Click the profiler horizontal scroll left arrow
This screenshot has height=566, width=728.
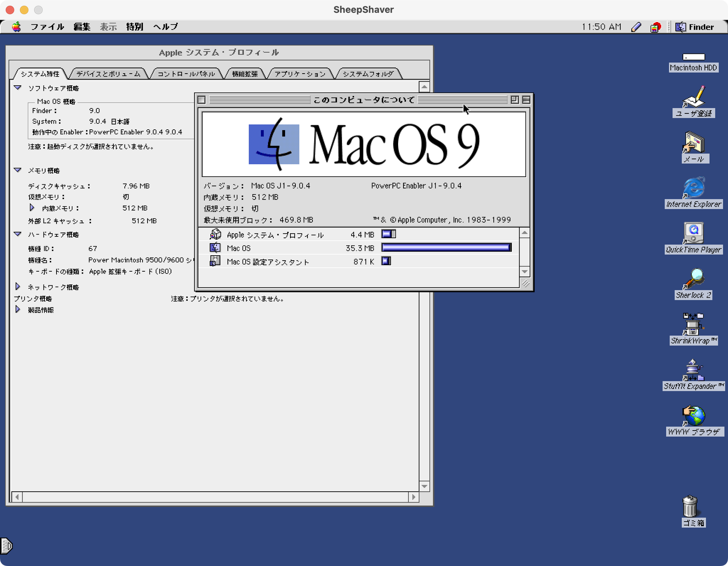[17, 497]
